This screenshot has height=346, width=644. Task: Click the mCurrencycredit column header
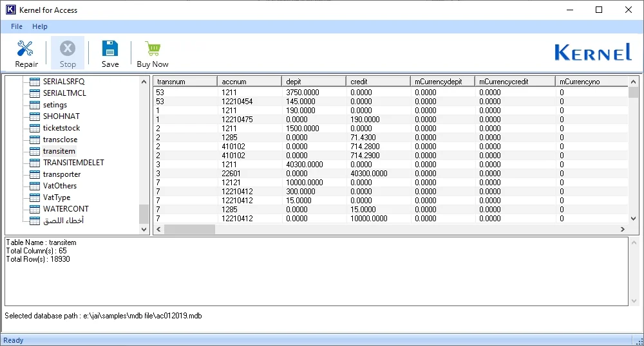pyautogui.click(x=515, y=82)
